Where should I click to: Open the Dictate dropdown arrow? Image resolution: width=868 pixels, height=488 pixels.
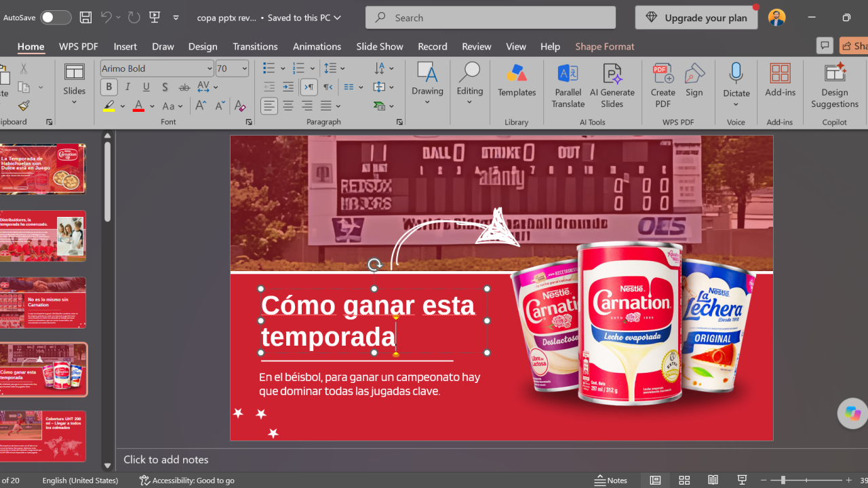point(736,104)
